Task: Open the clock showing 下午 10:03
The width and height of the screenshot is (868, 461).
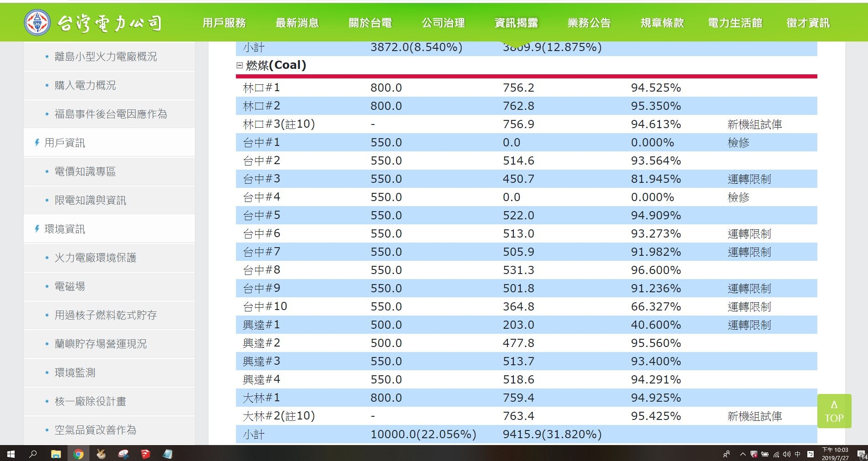Action: pos(835,454)
